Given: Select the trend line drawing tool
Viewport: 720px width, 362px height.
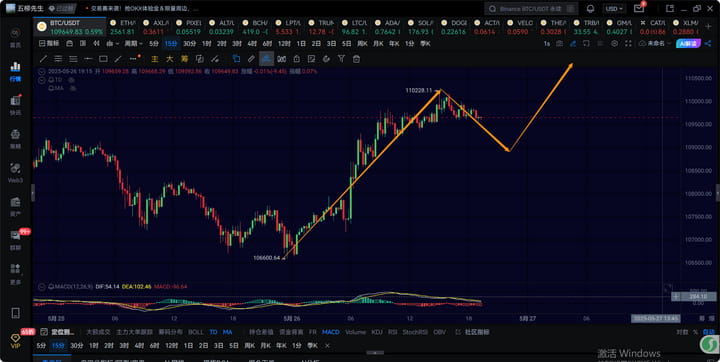Looking at the screenshot, I should point(43,59).
